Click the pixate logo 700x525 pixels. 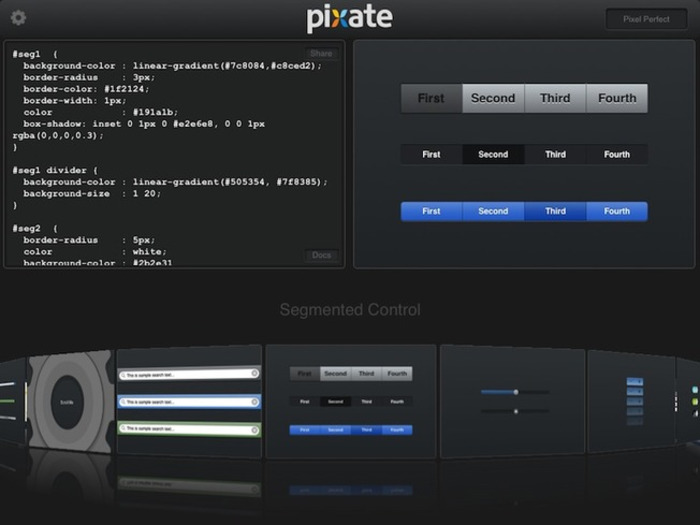pos(350,19)
